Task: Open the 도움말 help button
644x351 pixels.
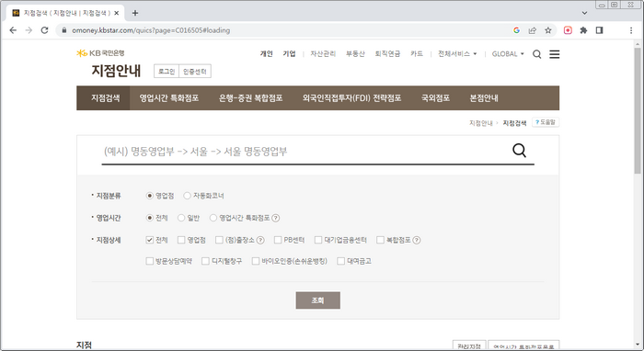Action: 546,122
